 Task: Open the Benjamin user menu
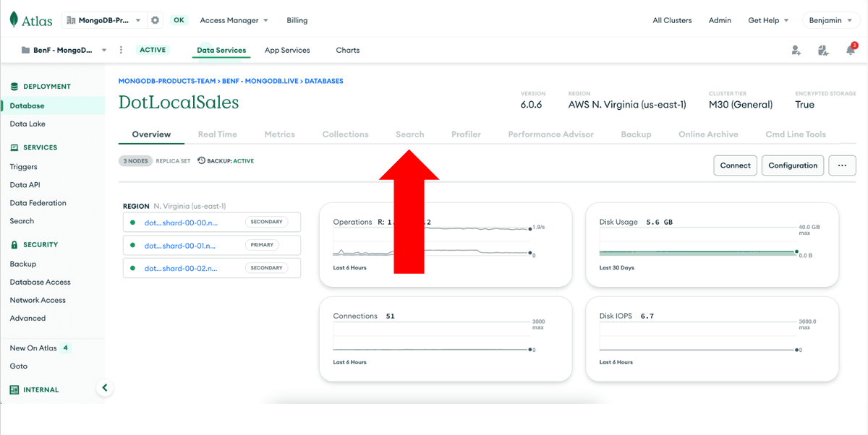click(x=830, y=20)
